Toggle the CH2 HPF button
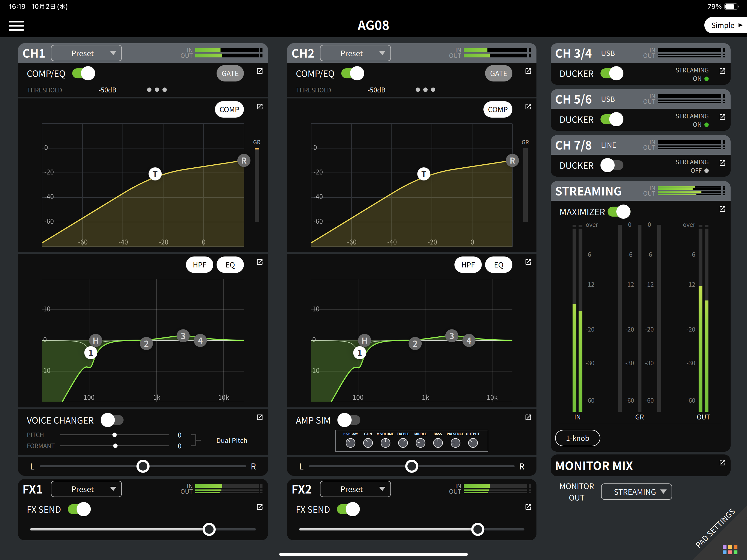 click(468, 264)
